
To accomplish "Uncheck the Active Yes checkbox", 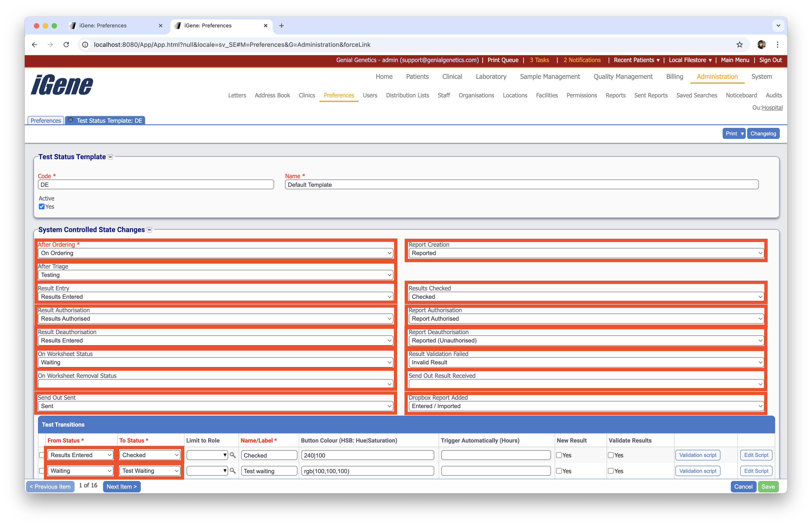I will pyautogui.click(x=42, y=206).
